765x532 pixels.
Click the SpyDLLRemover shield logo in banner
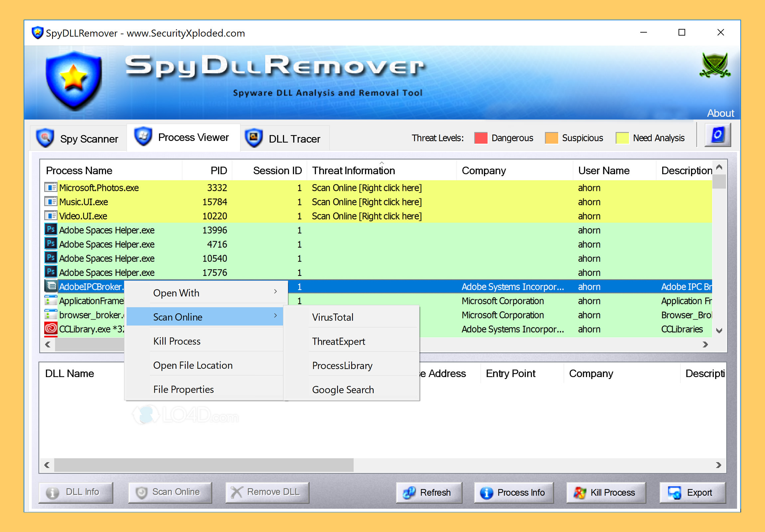[74, 81]
